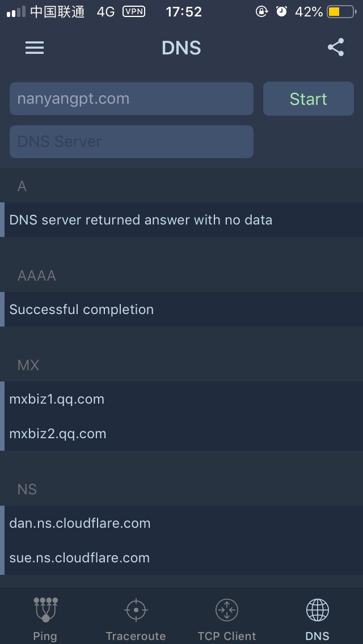Tap the VPN status indicator

pos(133,11)
